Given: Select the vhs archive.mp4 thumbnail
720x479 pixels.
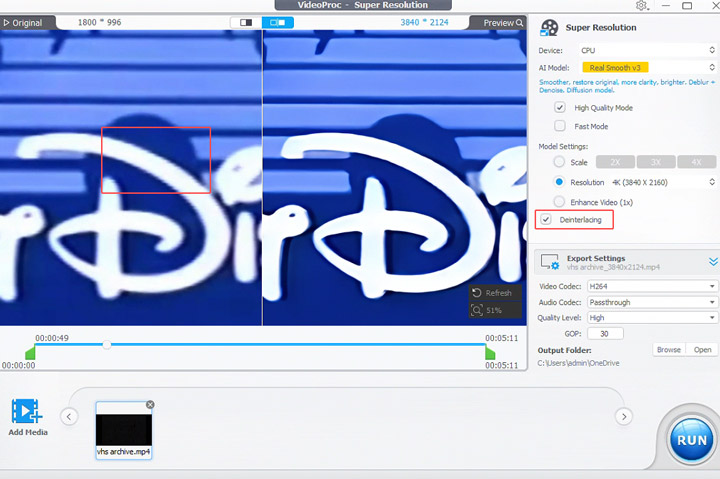Looking at the screenshot, I should pos(124,430).
